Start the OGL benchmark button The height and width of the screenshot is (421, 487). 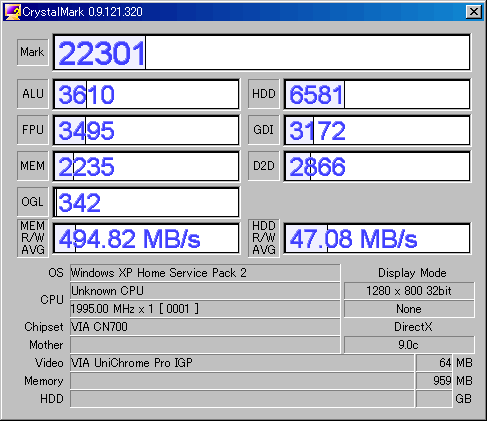pos(33,201)
